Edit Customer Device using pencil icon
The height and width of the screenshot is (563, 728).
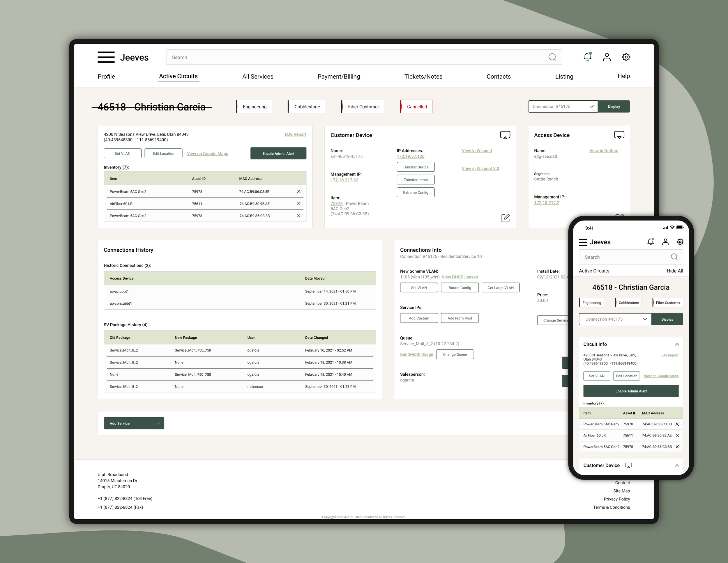point(505,218)
